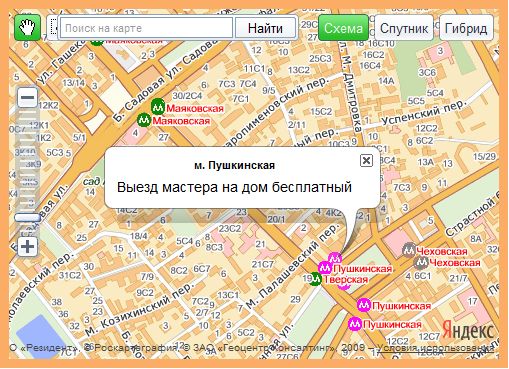Click the Успенский пер. street label
Image resolution: width=509 pixels, height=369 pixels.
pyautogui.click(x=423, y=112)
